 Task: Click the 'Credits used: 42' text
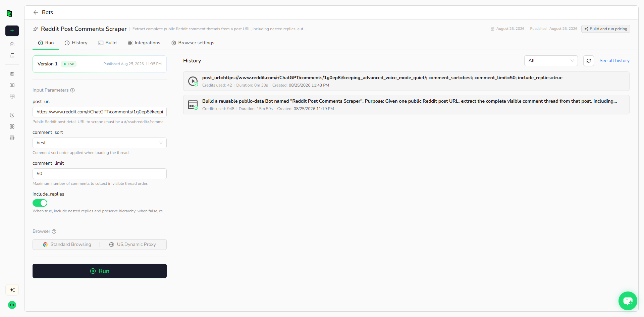pyautogui.click(x=217, y=85)
